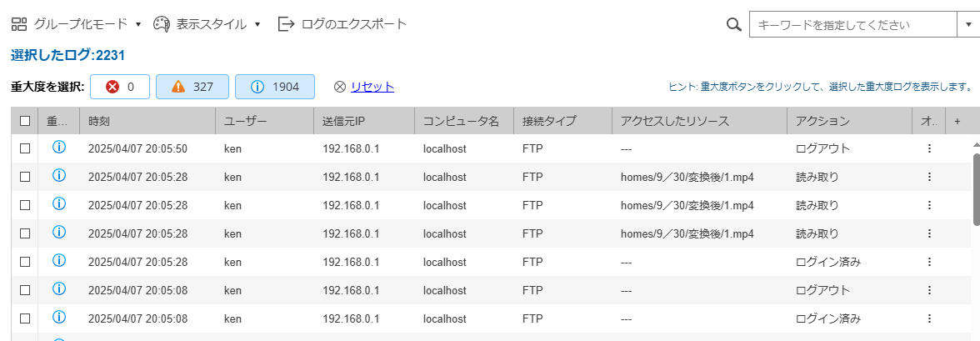Viewport: 980px width, 341px height.
Task: Click the Group Mode grid icon
Action: coord(19,24)
